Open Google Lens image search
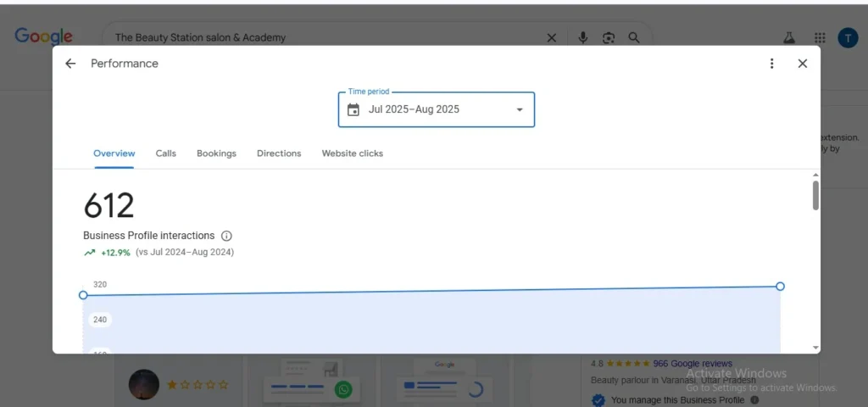 tap(608, 37)
